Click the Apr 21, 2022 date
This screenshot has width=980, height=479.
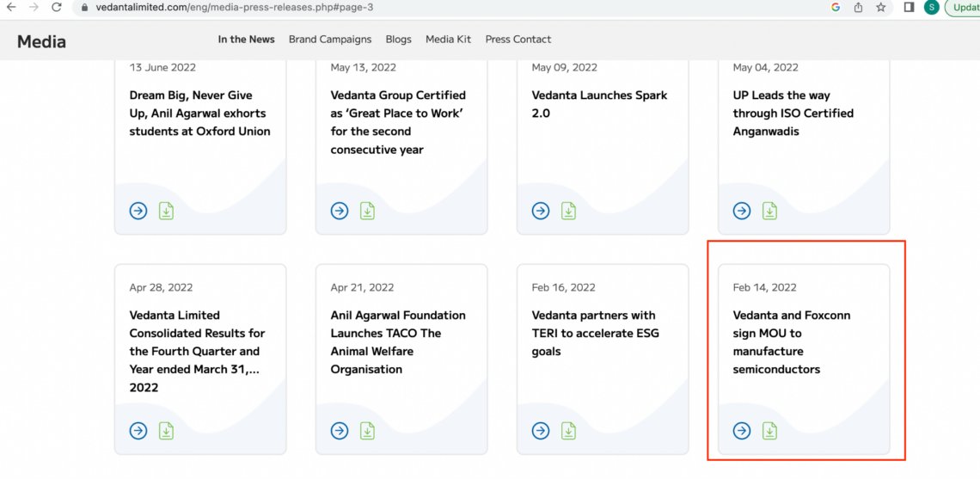pyautogui.click(x=363, y=287)
